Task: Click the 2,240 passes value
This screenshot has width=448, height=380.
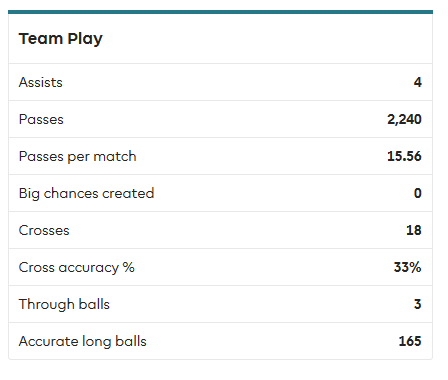Action: 404,119
